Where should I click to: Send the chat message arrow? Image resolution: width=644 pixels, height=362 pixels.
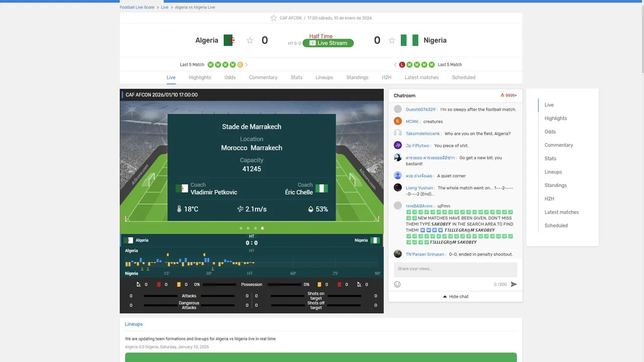pyautogui.click(x=514, y=285)
